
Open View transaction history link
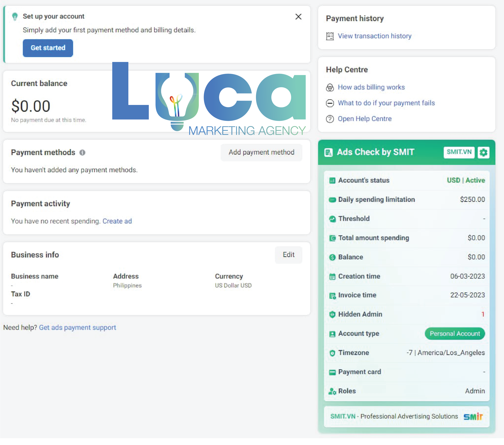coord(374,36)
